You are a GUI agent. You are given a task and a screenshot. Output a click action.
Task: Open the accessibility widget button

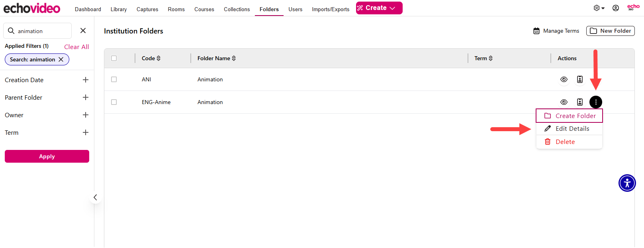pyautogui.click(x=627, y=183)
